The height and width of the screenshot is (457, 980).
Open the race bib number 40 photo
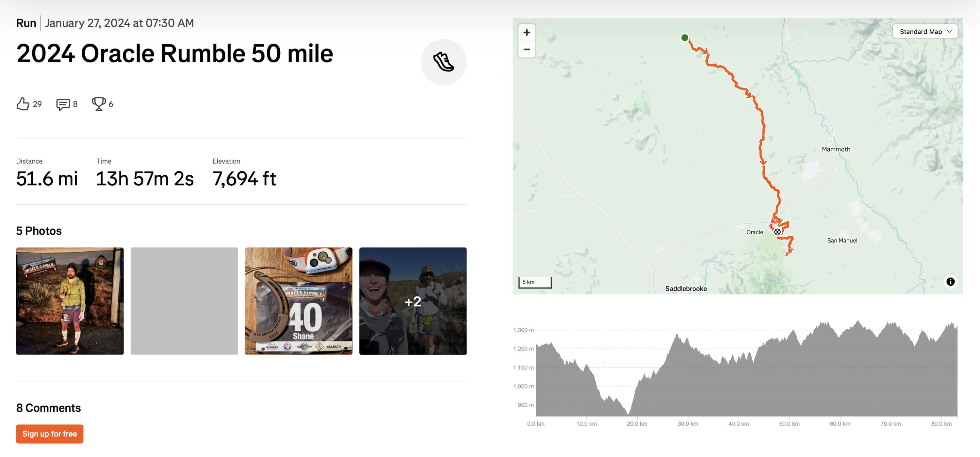[x=298, y=301]
